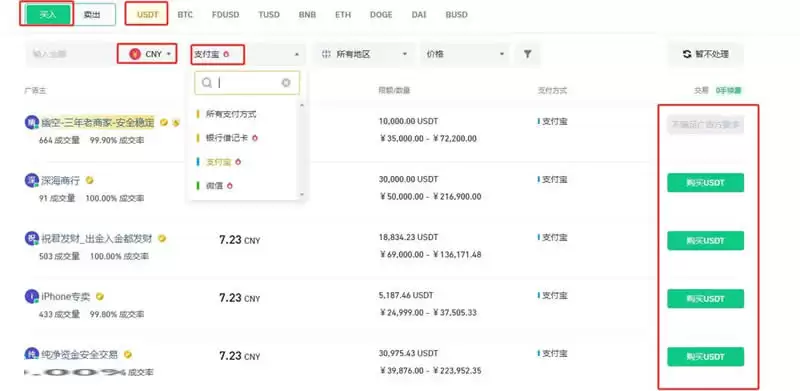Click the verified badge beside iPhone专卖

(x=99, y=296)
